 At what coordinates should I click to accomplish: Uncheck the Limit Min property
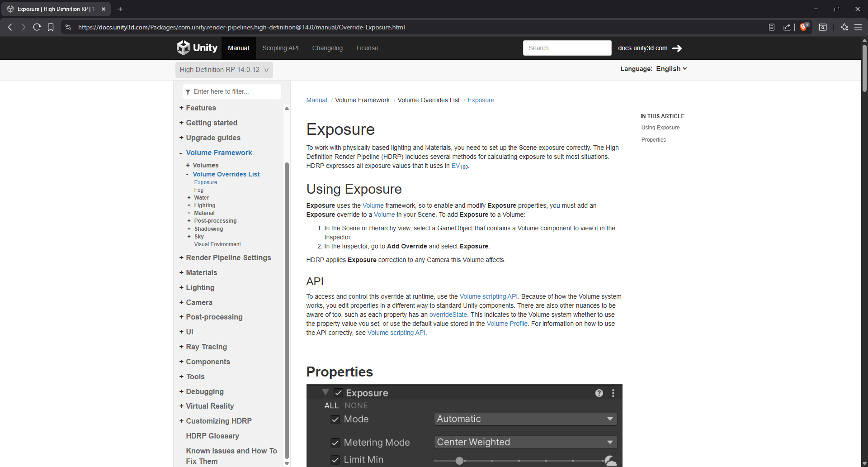(x=335, y=459)
